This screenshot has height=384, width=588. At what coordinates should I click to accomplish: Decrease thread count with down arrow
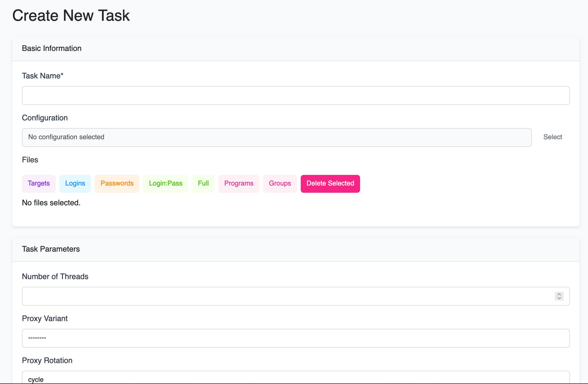pyautogui.click(x=559, y=298)
